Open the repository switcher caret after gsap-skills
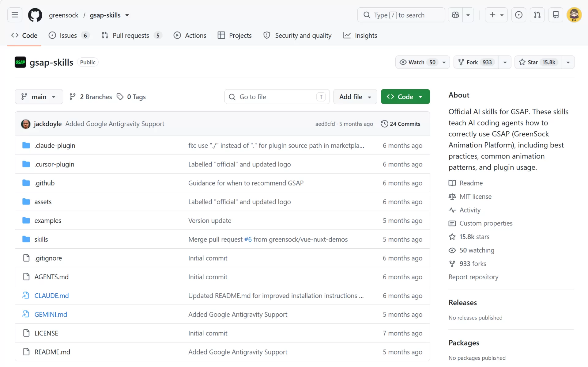The height and width of the screenshot is (367, 588). [x=127, y=15]
